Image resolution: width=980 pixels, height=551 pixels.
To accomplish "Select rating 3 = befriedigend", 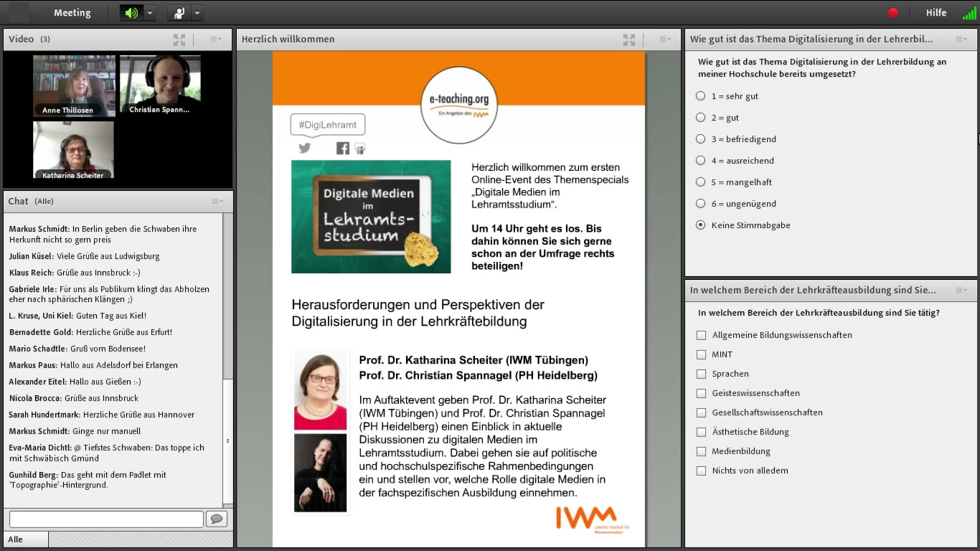I will point(701,139).
